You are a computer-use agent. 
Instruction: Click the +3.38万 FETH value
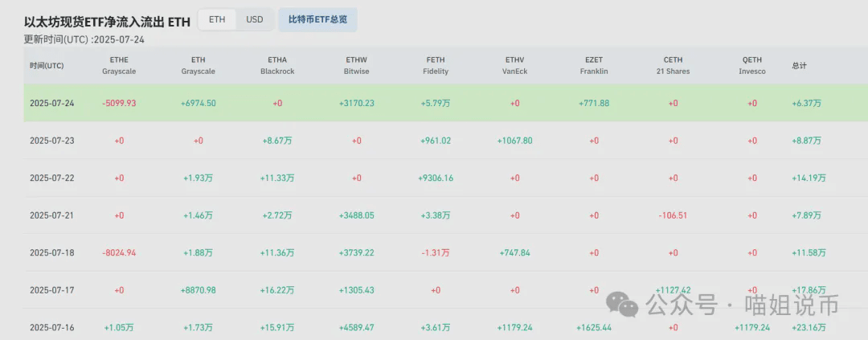coord(436,215)
